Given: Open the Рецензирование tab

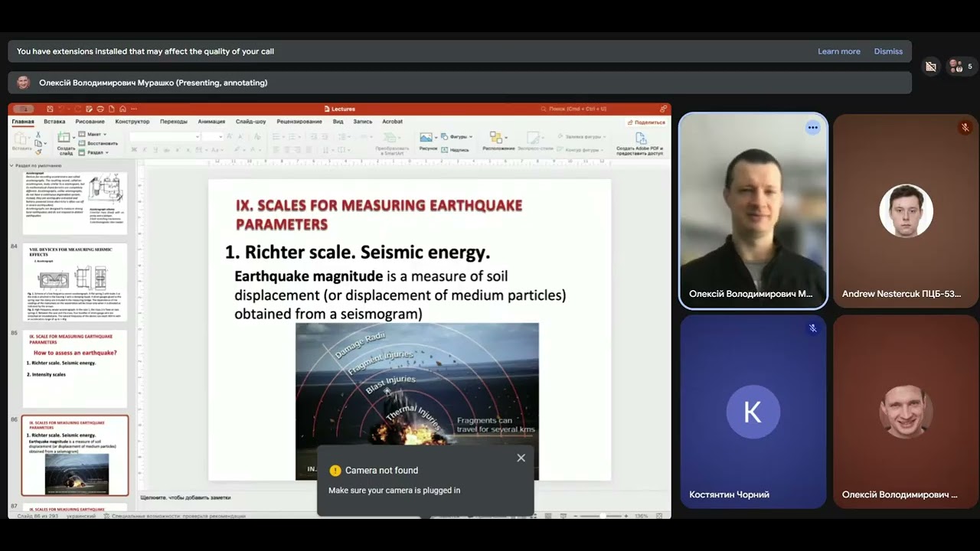Looking at the screenshot, I should click(x=299, y=122).
